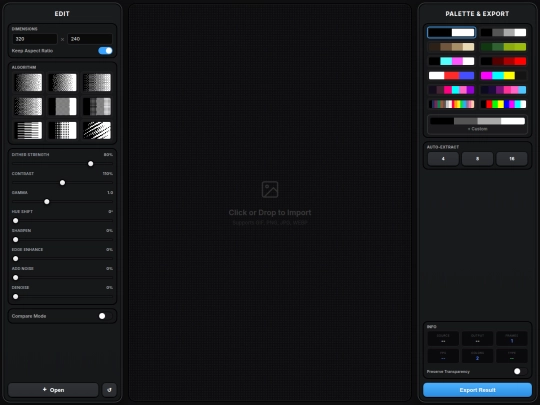
Task: Click the Hue Shift slider handle
Action: (x=15, y=220)
